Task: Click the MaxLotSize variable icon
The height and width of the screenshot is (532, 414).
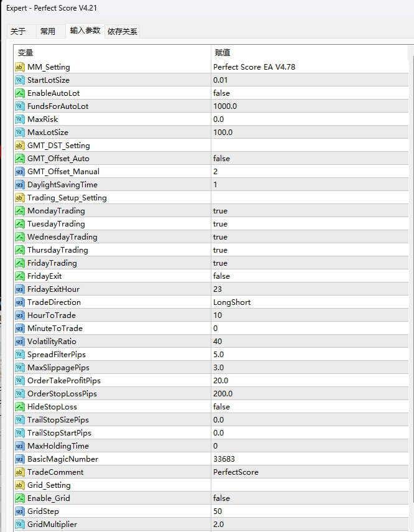Action: [x=20, y=133]
